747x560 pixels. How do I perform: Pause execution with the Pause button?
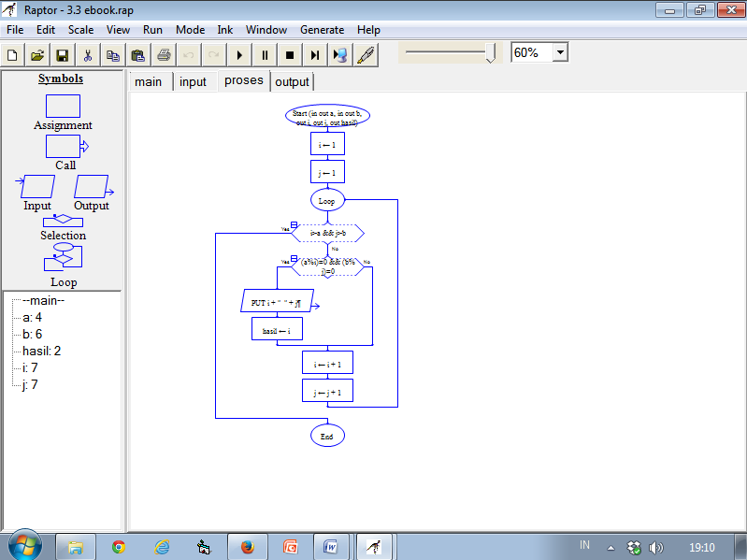coord(265,55)
